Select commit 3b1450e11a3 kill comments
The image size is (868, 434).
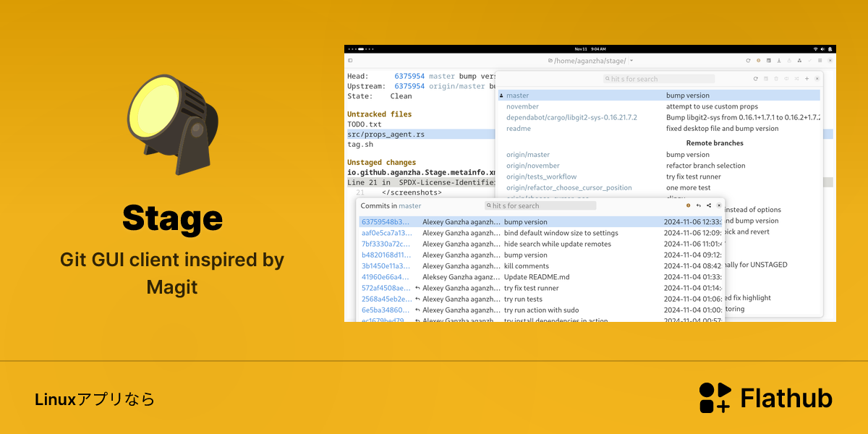pos(540,266)
